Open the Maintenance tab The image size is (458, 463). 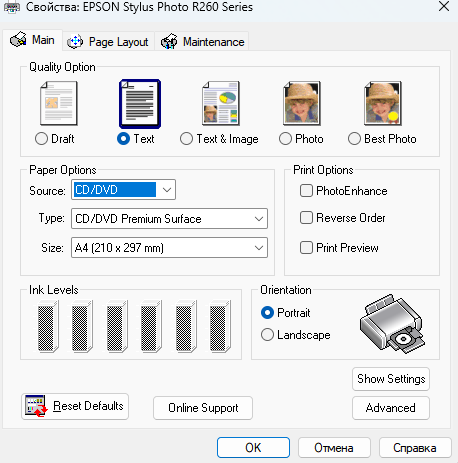tap(202, 42)
